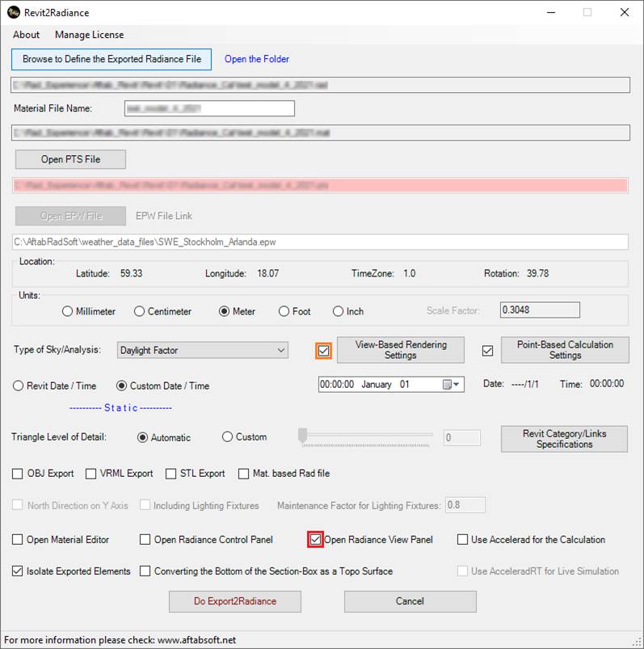Enable Use Accelerad for the Calculation
Viewport: 644px width, 649px height.
(462, 540)
